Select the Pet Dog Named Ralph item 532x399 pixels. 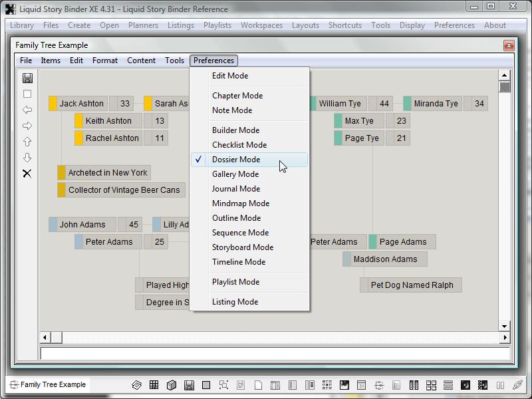[x=412, y=285]
